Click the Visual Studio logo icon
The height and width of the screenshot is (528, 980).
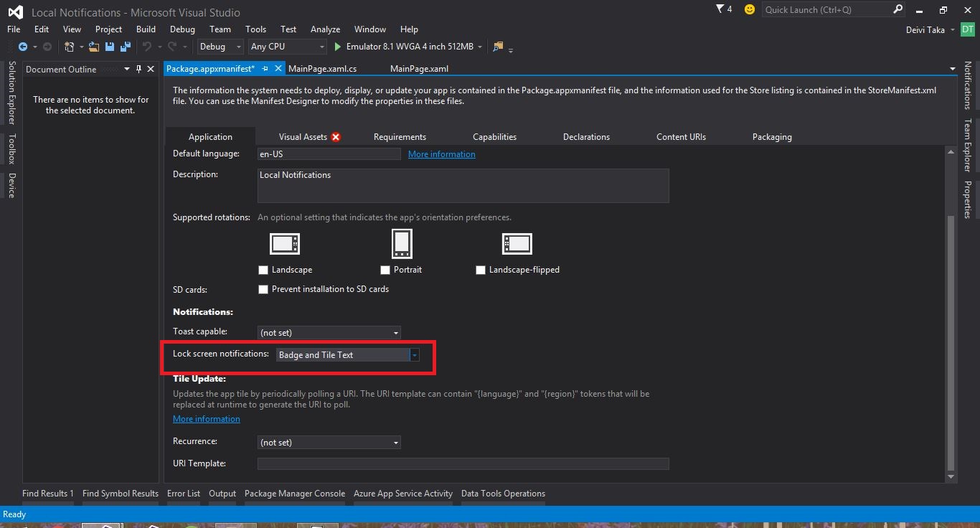[x=15, y=12]
